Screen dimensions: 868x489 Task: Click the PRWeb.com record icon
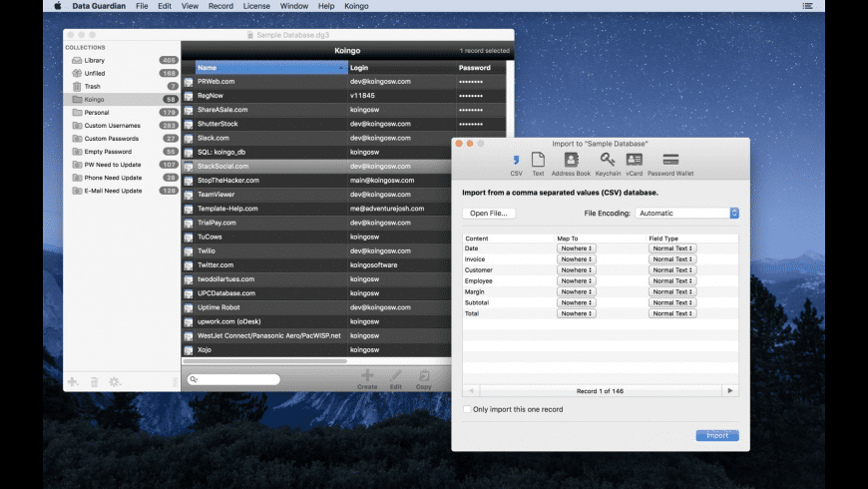(189, 82)
